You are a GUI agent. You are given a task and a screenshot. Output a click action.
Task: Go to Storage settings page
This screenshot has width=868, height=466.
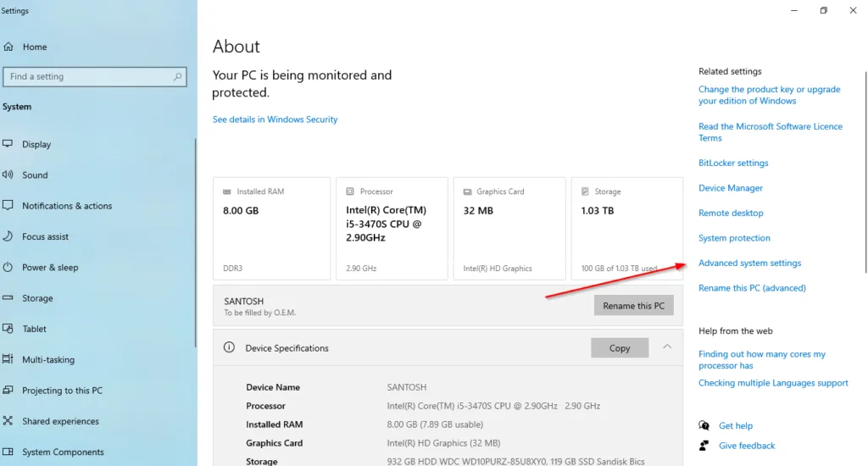click(37, 298)
